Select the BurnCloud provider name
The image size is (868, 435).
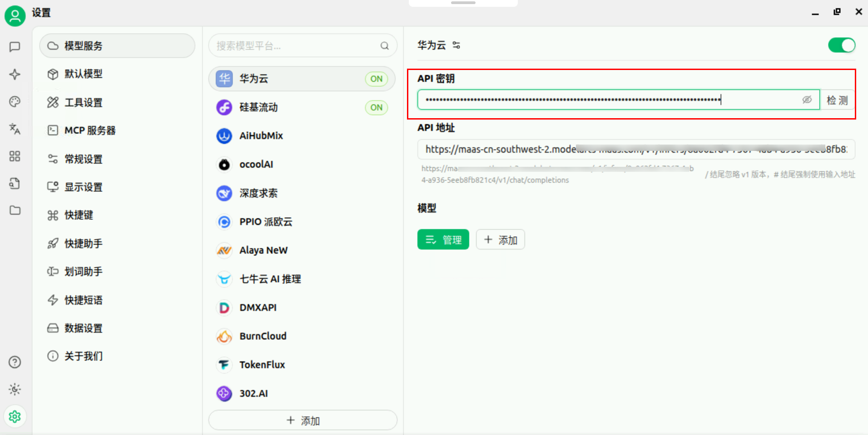(x=263, y=336)
